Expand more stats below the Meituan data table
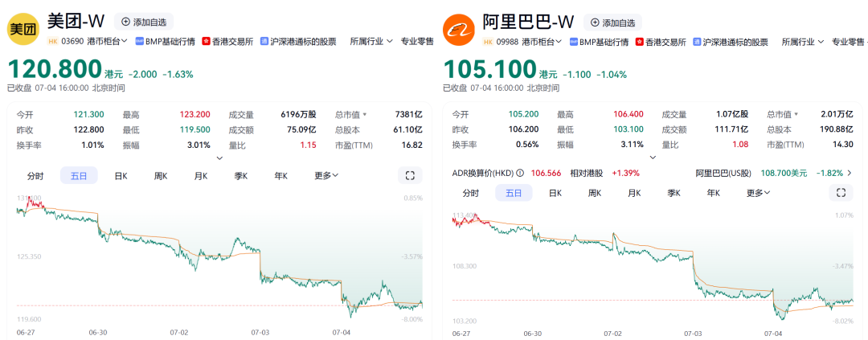The width and height of the screenshot is (868, 340). [x=219, y=158]
